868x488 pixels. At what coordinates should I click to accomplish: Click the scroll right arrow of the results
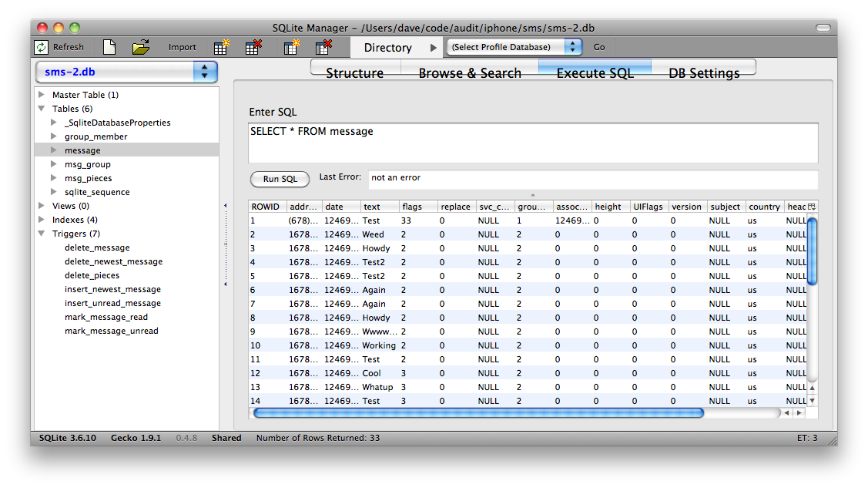[799, 412]
